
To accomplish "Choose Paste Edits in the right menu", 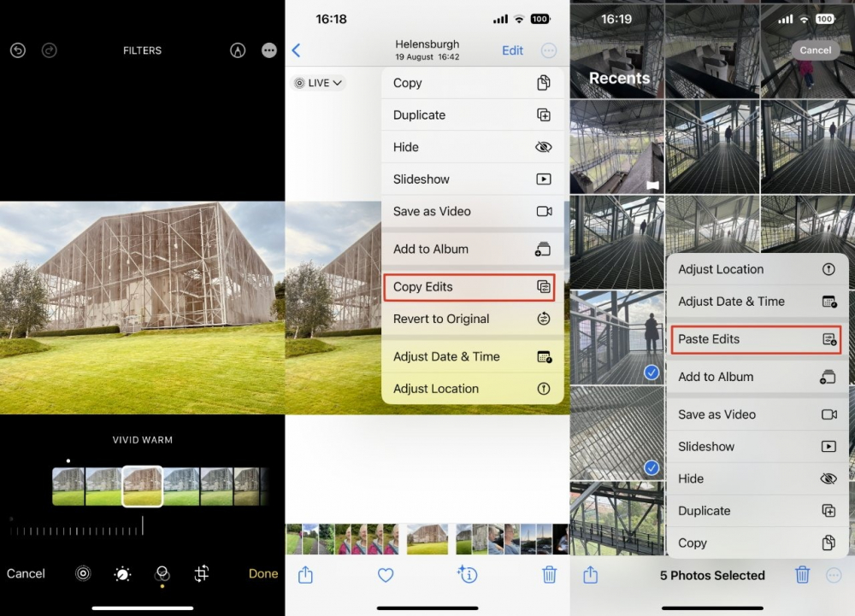I will (x=756, y=340).
